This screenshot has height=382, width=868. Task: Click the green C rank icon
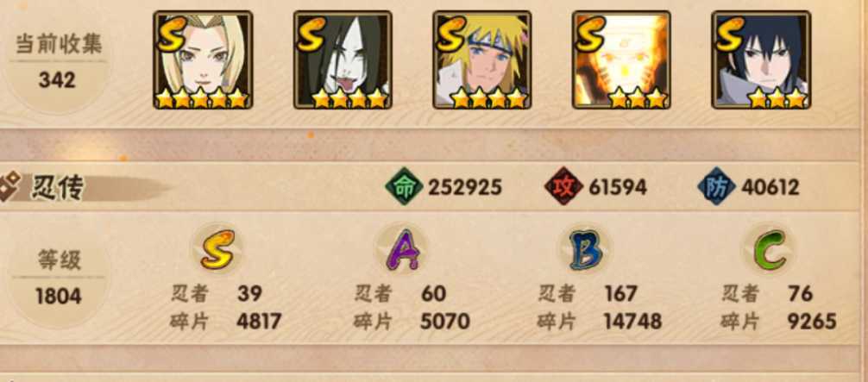click(770, 250)
